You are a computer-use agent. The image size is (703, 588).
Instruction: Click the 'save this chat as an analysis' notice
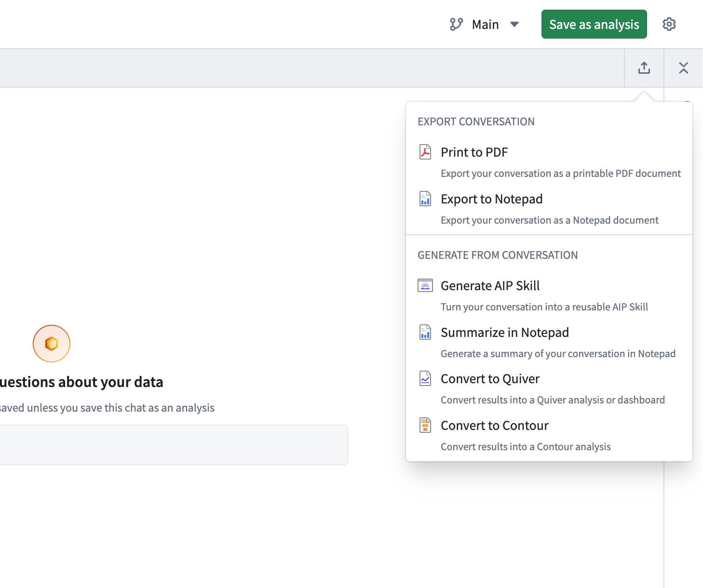pos(107,408)
